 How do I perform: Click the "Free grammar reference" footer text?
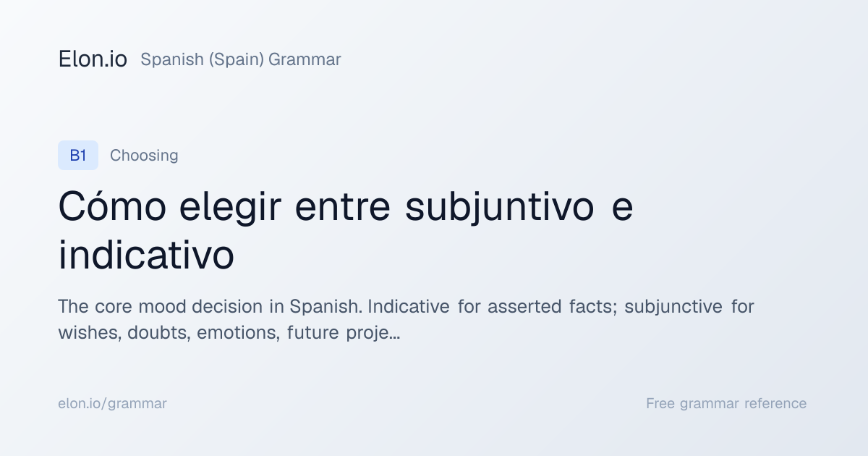(x=726, y=404)
